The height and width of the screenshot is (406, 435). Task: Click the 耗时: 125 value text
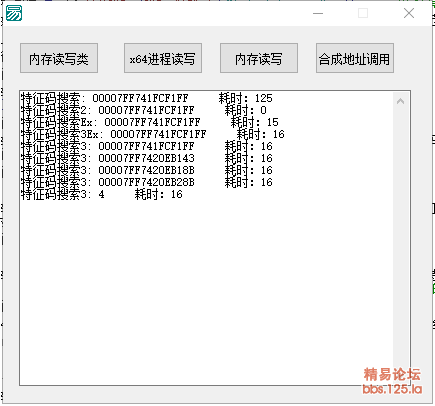(x=246, y=98)
